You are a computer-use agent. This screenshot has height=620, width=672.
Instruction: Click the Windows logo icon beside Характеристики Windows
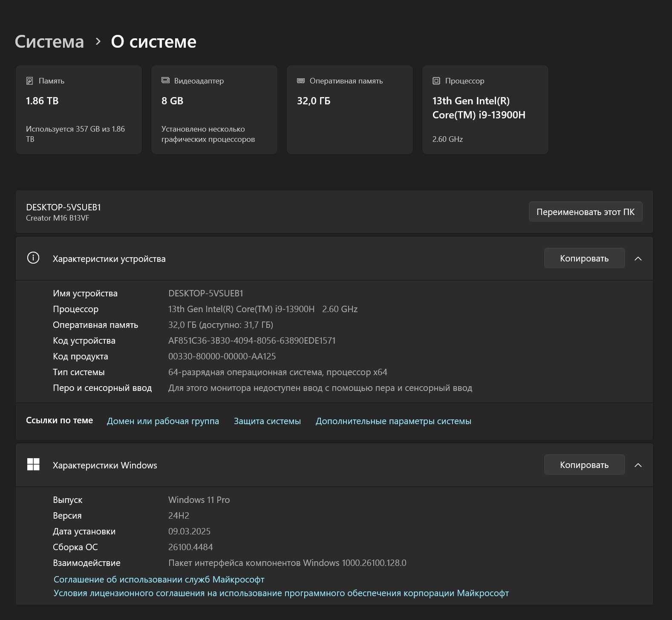point(33,465)
